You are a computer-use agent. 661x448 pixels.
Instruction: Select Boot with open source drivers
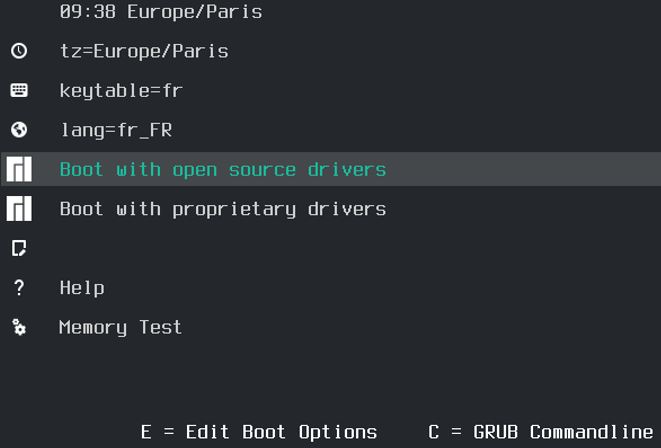click(x=222, y=170)
